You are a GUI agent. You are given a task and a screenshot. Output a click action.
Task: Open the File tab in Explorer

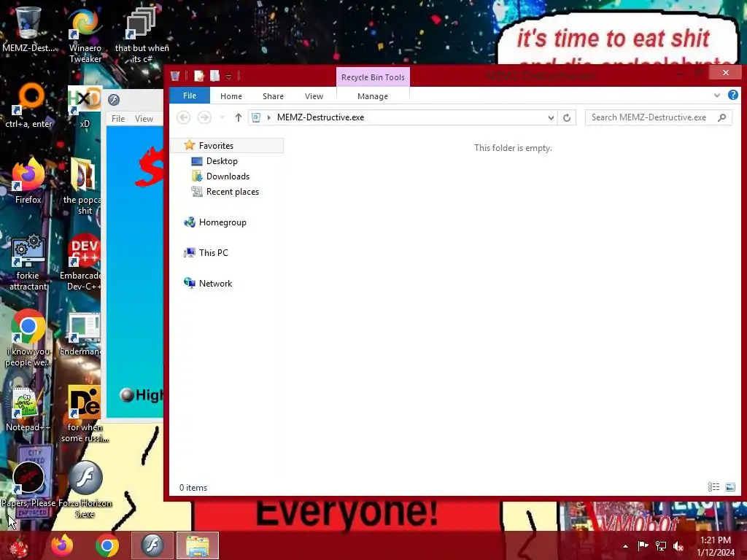190,96
